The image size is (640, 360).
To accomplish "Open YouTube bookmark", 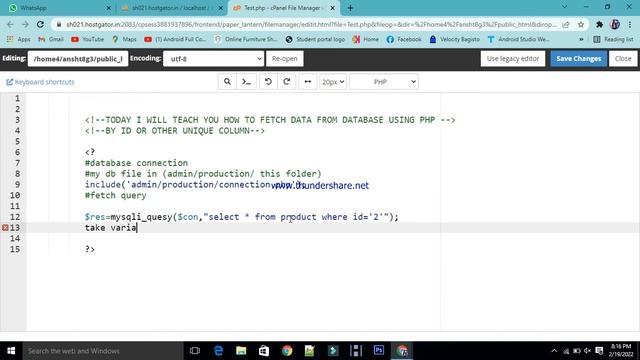I will click(88, 39).
